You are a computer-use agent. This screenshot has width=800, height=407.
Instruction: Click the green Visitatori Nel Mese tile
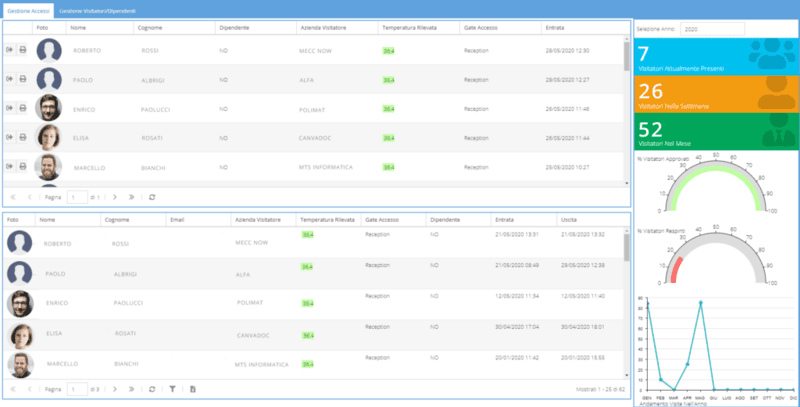pyautogui.click(x=715, y=130)
